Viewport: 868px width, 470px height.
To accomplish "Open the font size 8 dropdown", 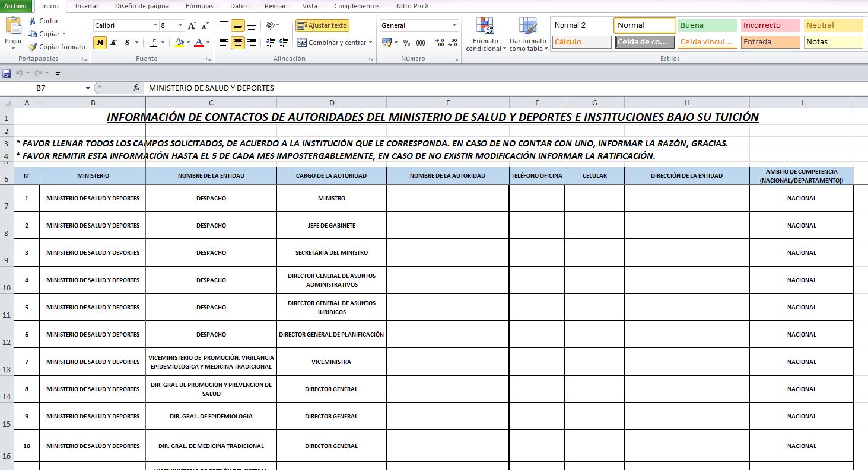I will point(180,25).
